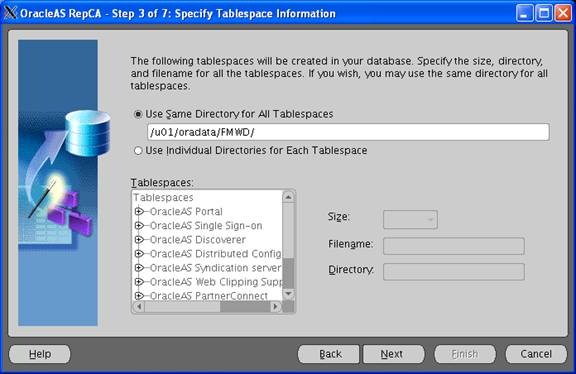Expand the OracleAS Portal tree node
576x374 pixels.
[x=139, y=211]
